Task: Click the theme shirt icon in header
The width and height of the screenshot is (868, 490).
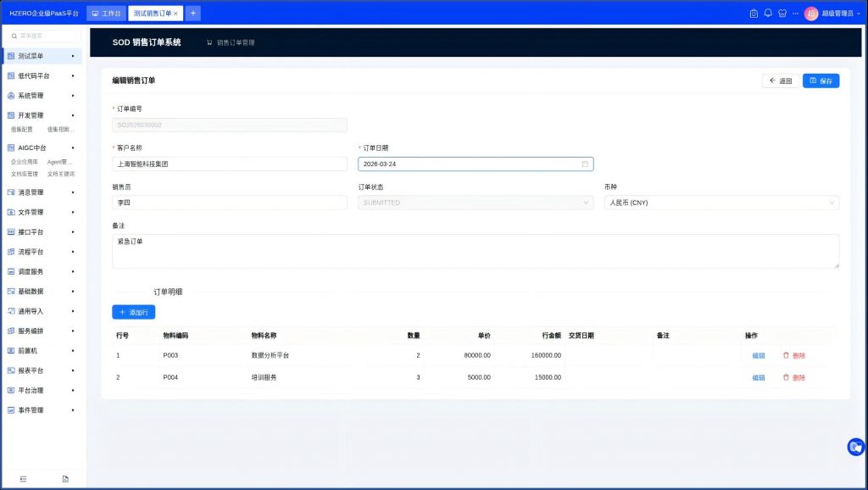Action: pyautogui.click(x=782, y=14)
